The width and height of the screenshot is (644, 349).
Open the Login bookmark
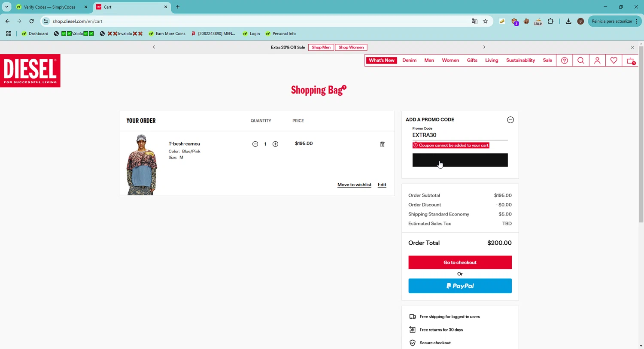251,33
